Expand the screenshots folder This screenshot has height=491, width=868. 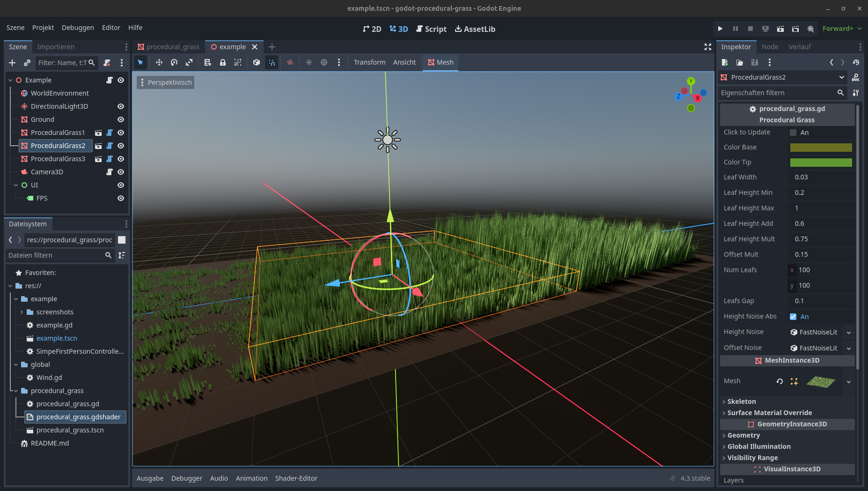click(22, 312)
